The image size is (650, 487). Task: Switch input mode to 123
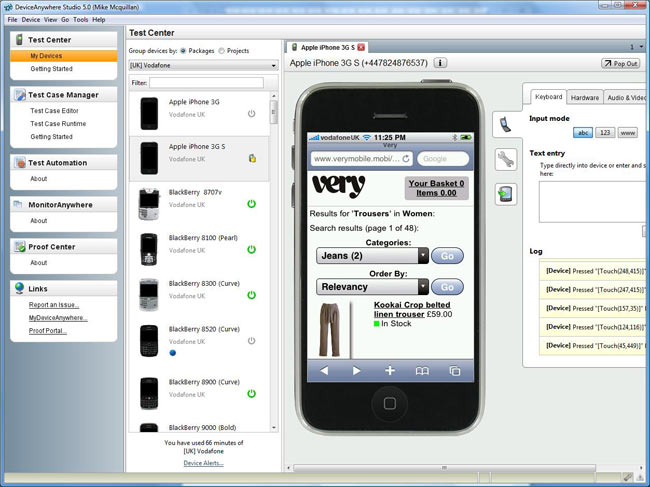point(605,132)
